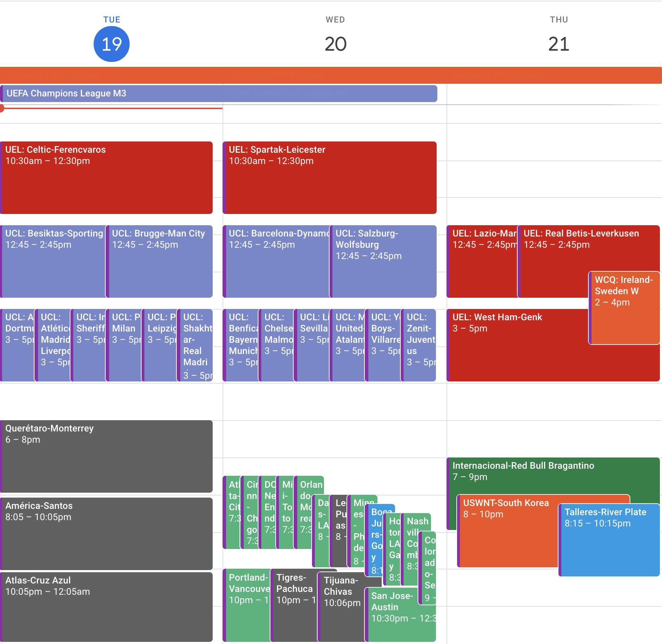Open UCL: Besiktas-Sporting event
The image size is (662, 644).
coord(53,261)
